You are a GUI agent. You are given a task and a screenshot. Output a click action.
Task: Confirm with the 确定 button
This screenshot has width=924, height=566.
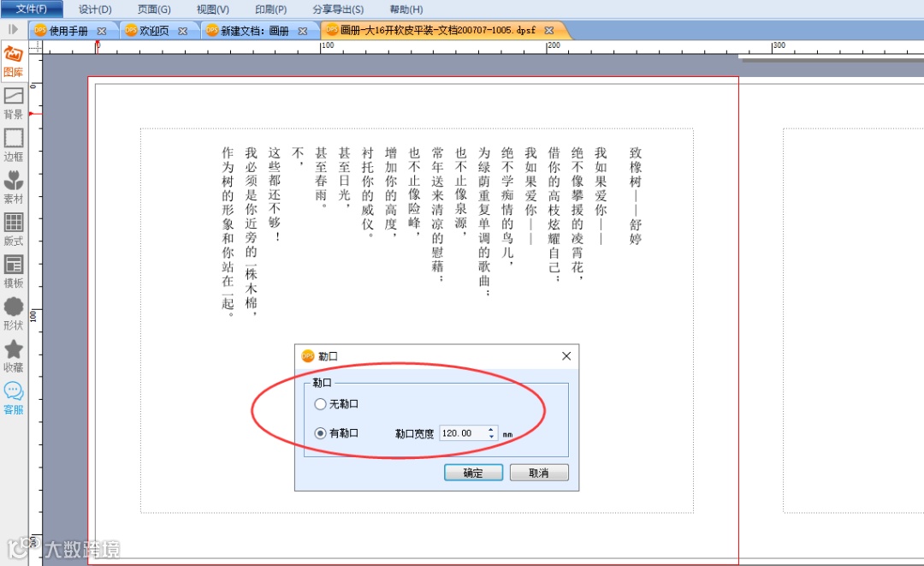coord(473,473)
